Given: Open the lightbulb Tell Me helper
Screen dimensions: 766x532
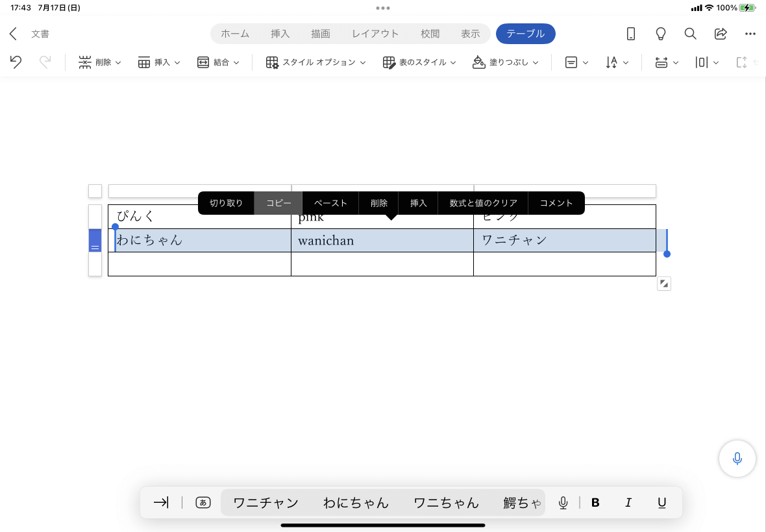Looking at the screenshot, I should coord(660,34).
